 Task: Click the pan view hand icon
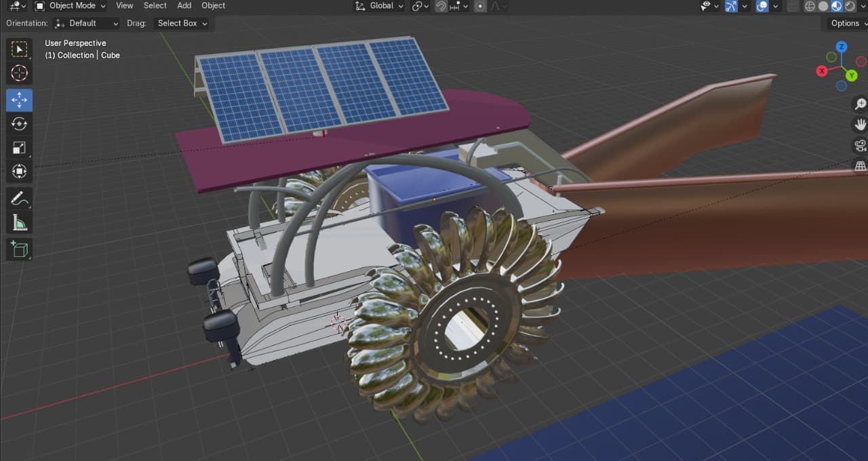(860, 125)
